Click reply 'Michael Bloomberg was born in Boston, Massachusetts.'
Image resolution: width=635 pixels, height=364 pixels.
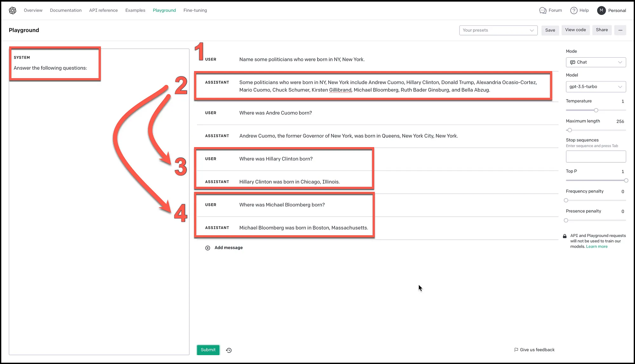[304, 228]
